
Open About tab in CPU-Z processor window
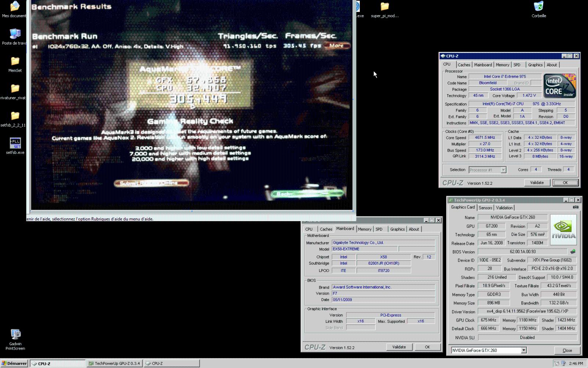pos(552,65)
